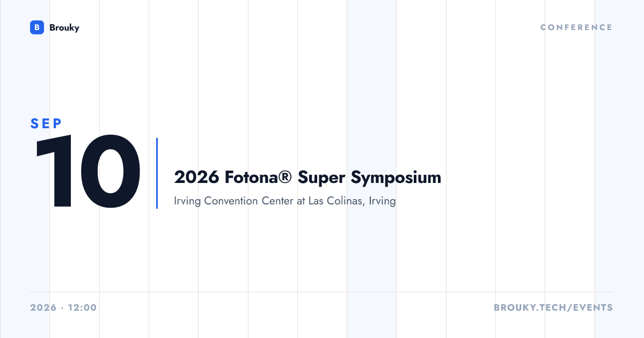The image size is (644, 338).
Task: Click the digit 0 in large date
Action: point(112,172)
